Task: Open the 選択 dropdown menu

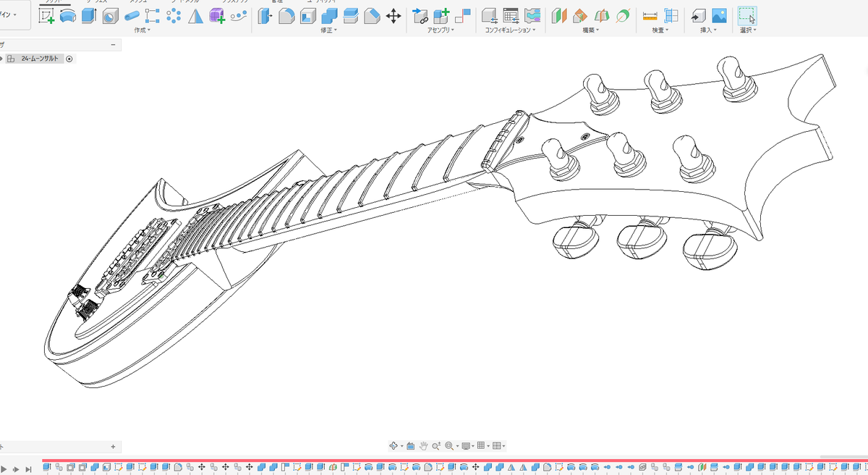Action: [x=748, y=30]
